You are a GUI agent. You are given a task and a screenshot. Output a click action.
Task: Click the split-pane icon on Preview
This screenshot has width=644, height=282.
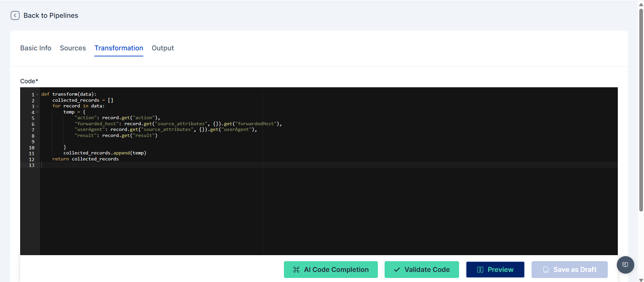(480, 270)
